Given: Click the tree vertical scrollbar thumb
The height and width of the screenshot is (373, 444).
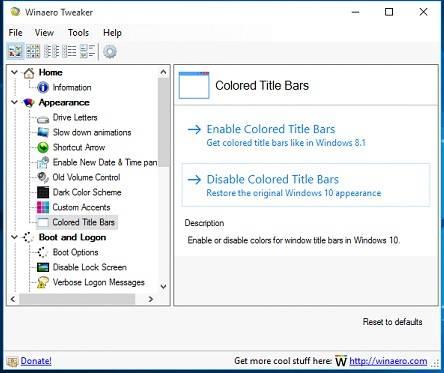Looking at the screenshot, I should click(163, 122).
